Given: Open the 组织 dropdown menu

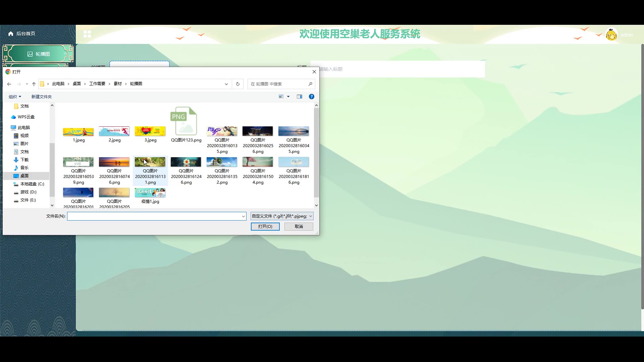Looking at the screenshot, I should (15, 97).
